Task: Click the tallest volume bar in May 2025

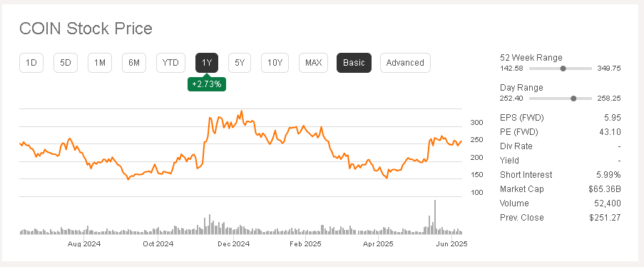Action: (x=434, y=217)
